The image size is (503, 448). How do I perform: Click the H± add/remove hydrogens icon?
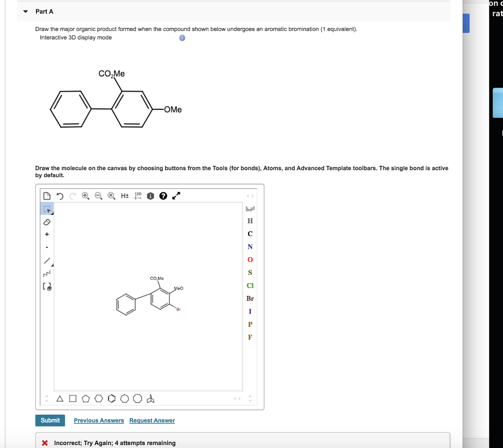pyautogui.click(x=124, y=195)
